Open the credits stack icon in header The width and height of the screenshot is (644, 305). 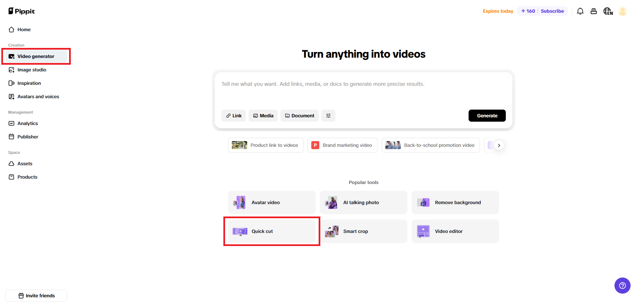594,11
